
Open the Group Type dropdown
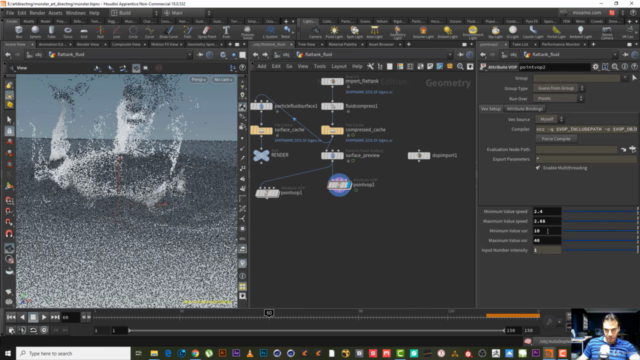(559, 88)
